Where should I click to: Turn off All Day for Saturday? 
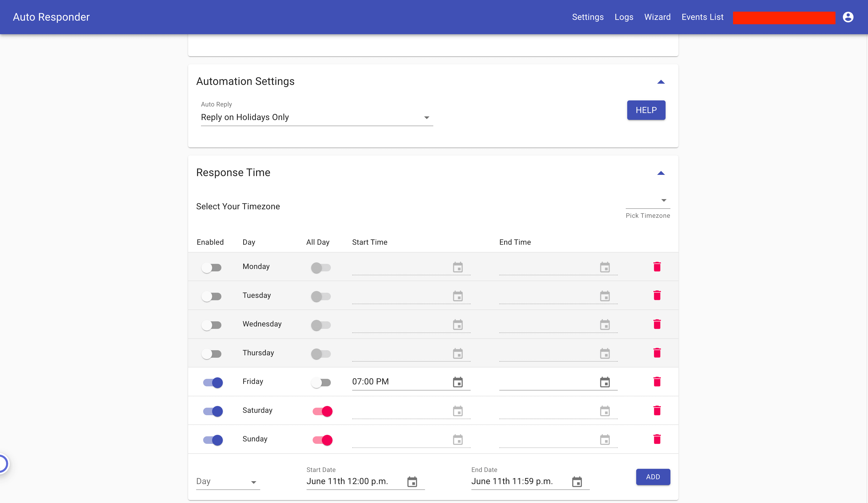322,411
